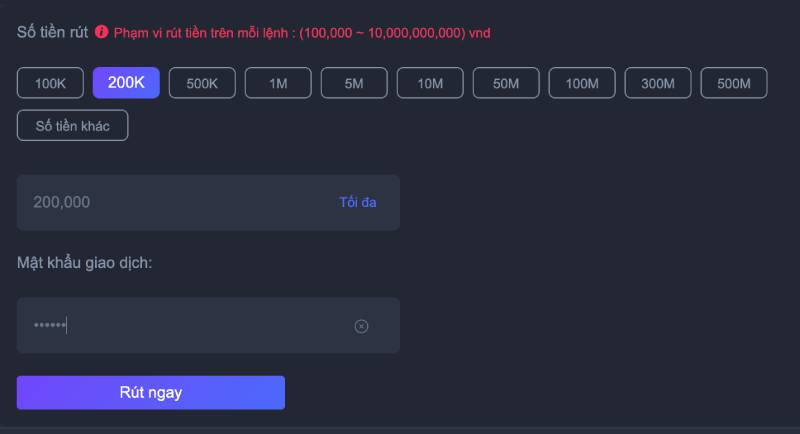Select the 100K withdrawal amount

50,83
